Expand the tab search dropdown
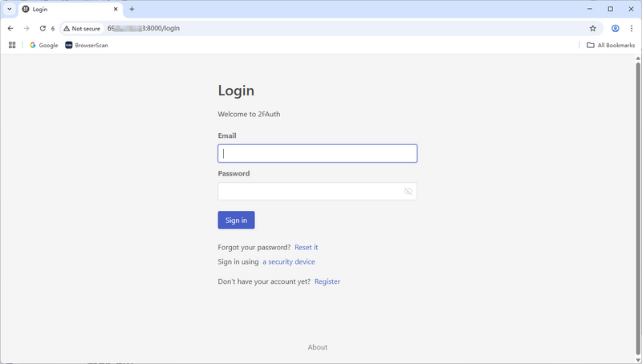The width and height of the screenshot is (642, 364). coord(9,9)
